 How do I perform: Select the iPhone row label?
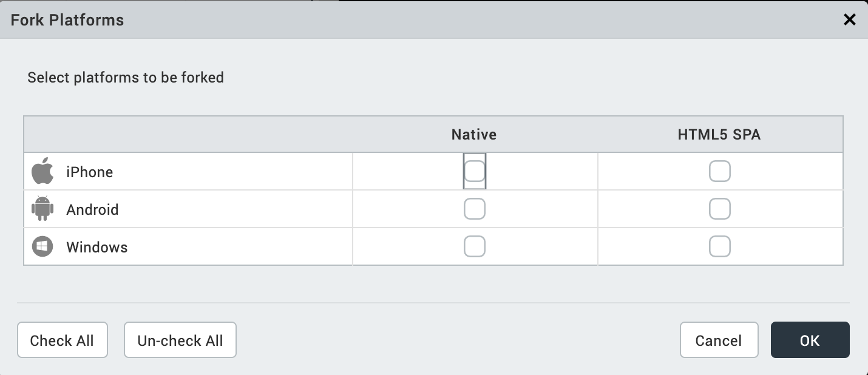tap(90, 172)
